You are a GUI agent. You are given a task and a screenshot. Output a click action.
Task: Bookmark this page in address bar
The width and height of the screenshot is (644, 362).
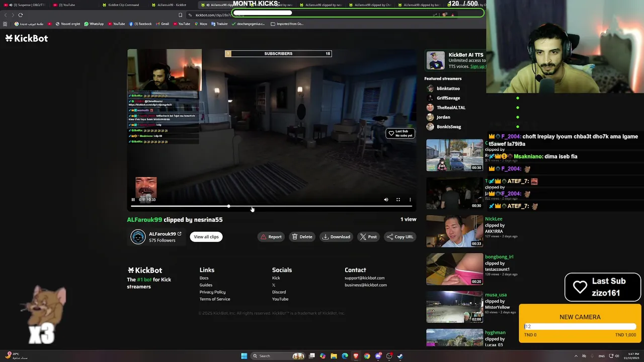coord(180,15)
